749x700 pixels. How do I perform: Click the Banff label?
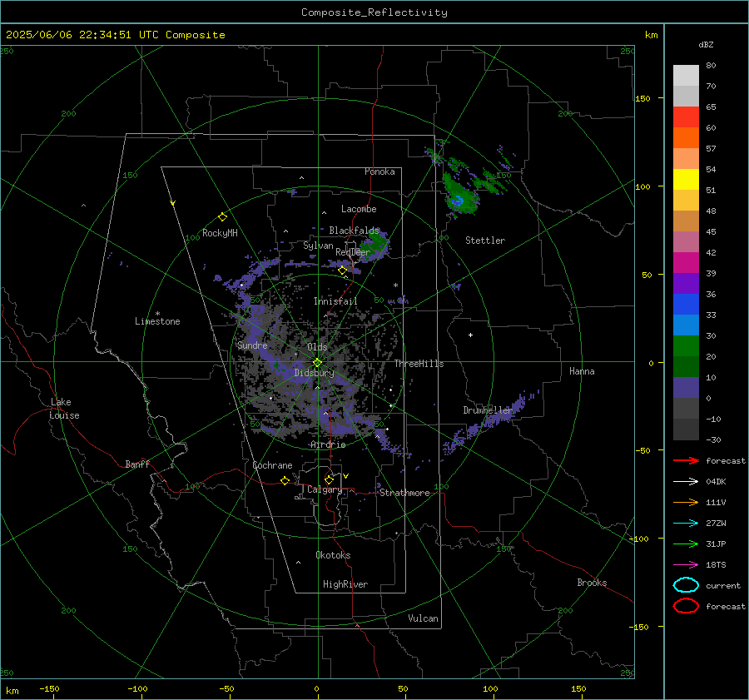pos(137,464)
